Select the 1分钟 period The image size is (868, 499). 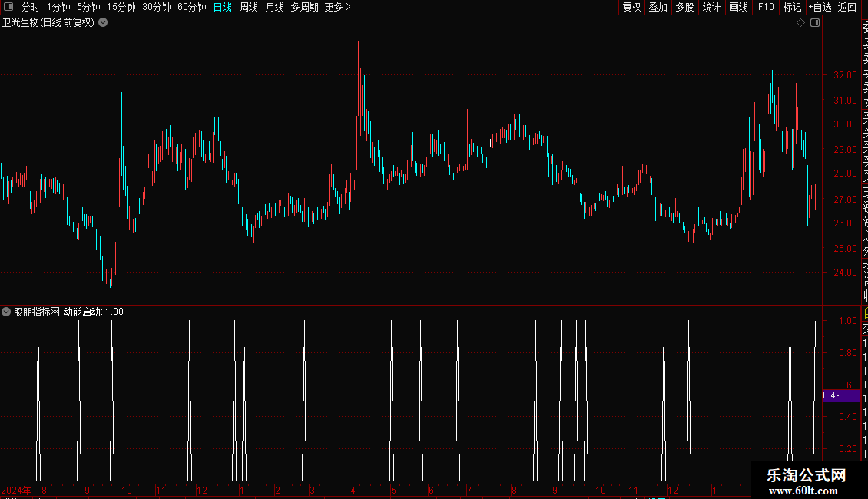click(x=58, y=7)
